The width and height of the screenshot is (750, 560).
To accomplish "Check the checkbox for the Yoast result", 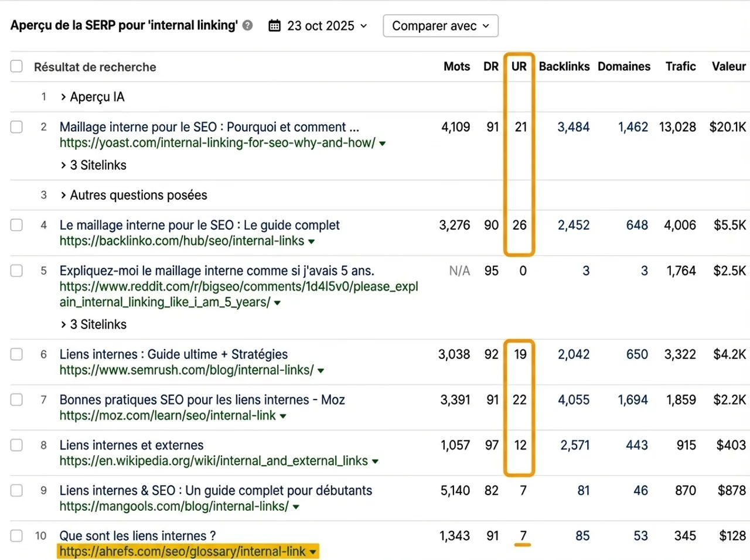I will pos(16,127).
